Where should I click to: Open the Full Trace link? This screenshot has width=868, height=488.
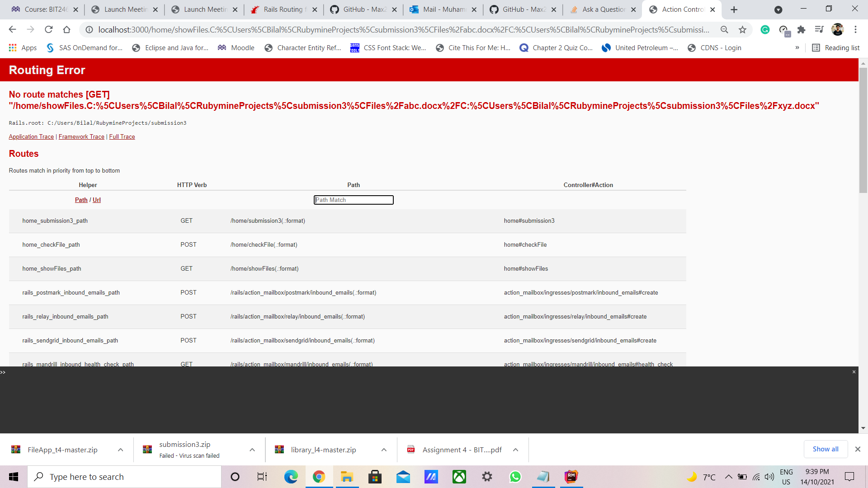(x=122, y=136)
